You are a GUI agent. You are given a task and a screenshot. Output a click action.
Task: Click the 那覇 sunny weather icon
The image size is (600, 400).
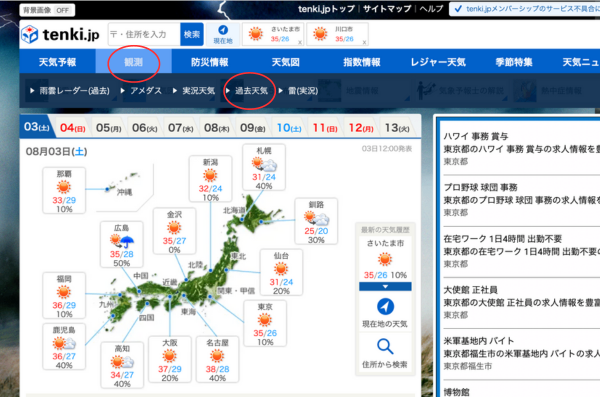tap(64, 187)
